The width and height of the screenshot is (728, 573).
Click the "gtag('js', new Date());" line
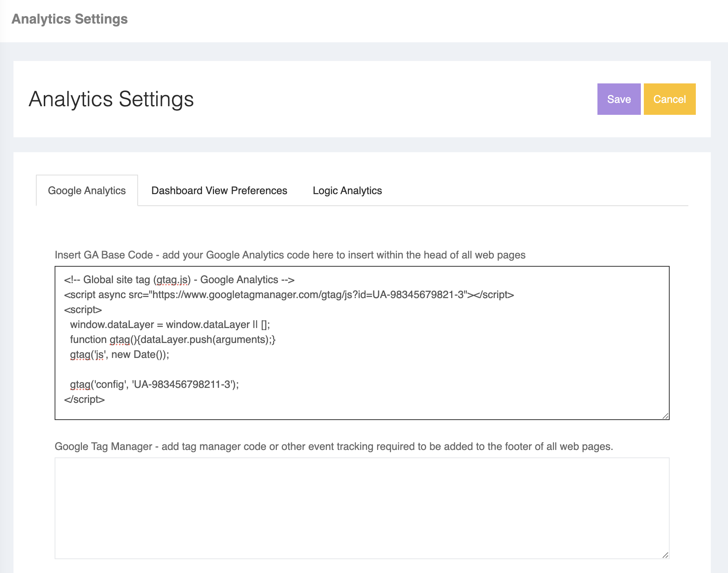(119, 354)
